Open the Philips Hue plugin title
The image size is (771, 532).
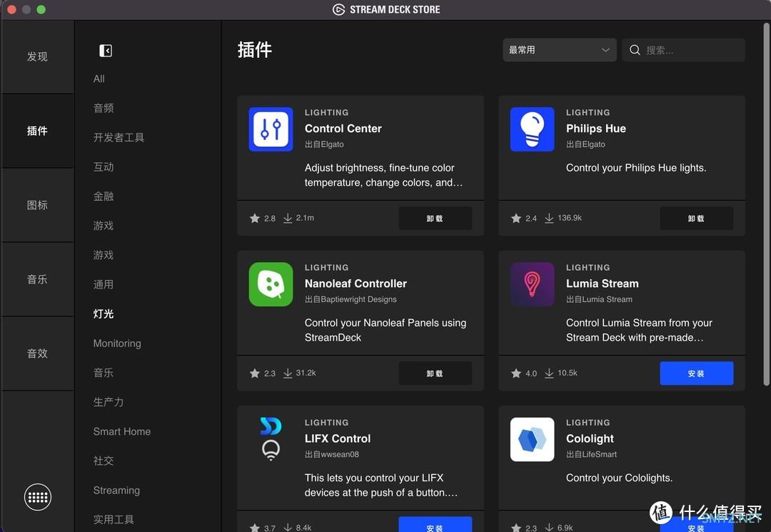point(596,129)
